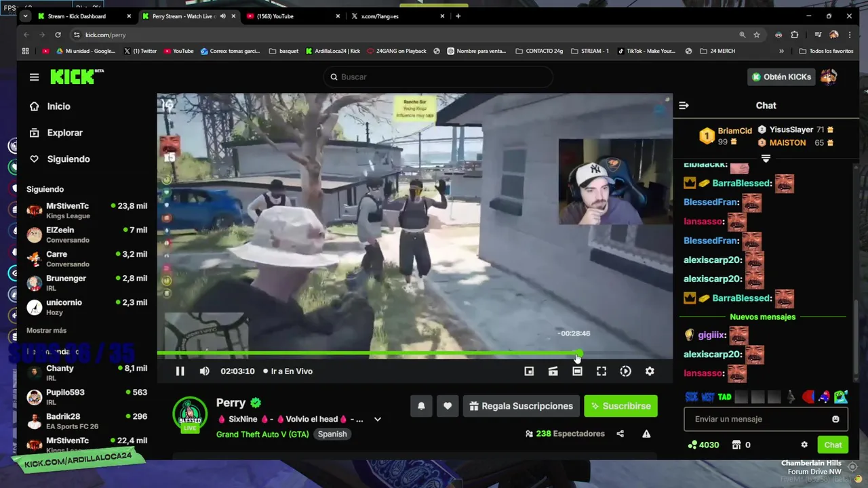Open ElZeein followed channel

(x=86, y=235)
